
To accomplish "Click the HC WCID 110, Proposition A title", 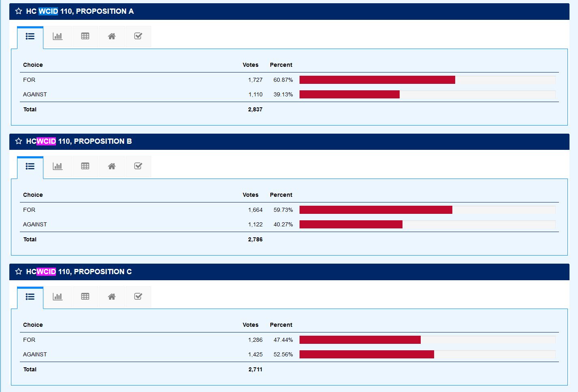I will click(80, 11).
